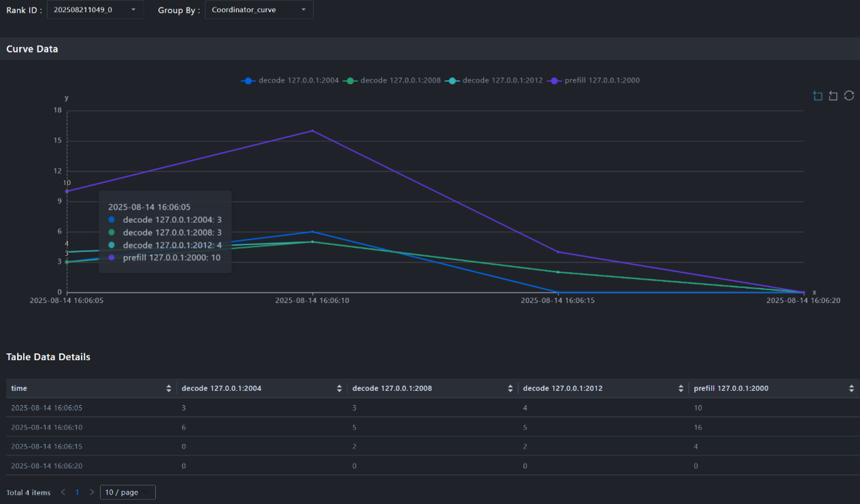
Task: Click the Curve Data section header
Action: 32,49
